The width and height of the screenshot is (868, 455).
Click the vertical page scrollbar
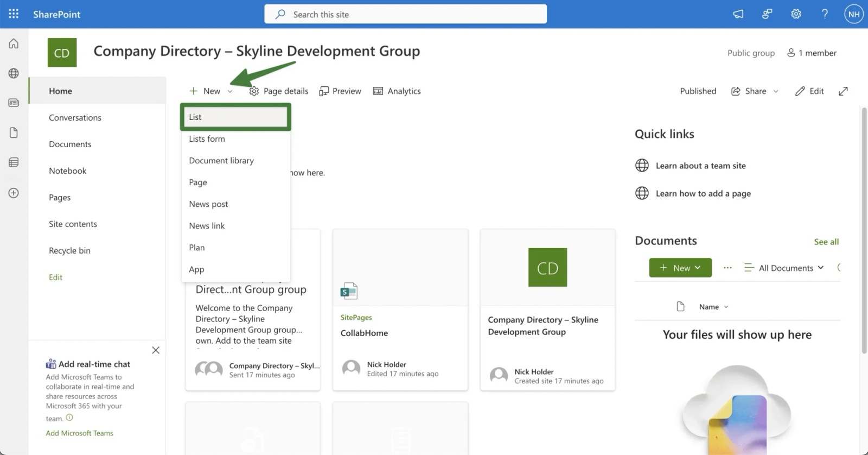point(864,231)
